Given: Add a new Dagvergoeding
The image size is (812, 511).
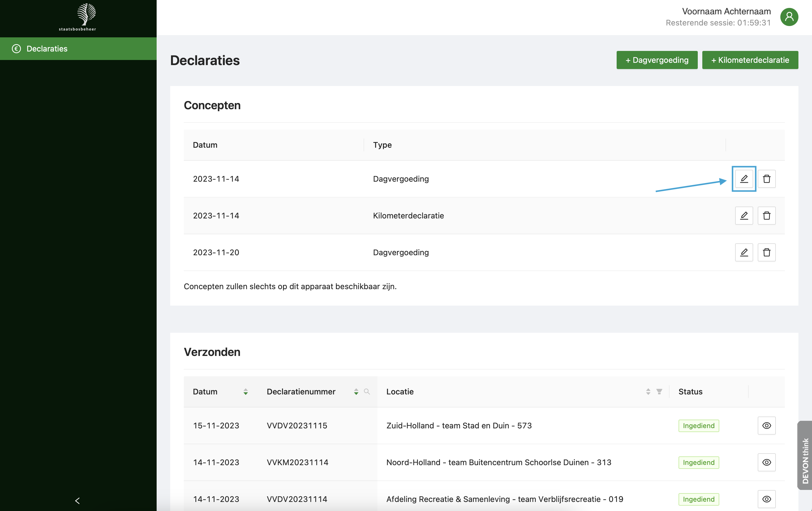Looking at the screenshot, I should click(x=657, y=60).
